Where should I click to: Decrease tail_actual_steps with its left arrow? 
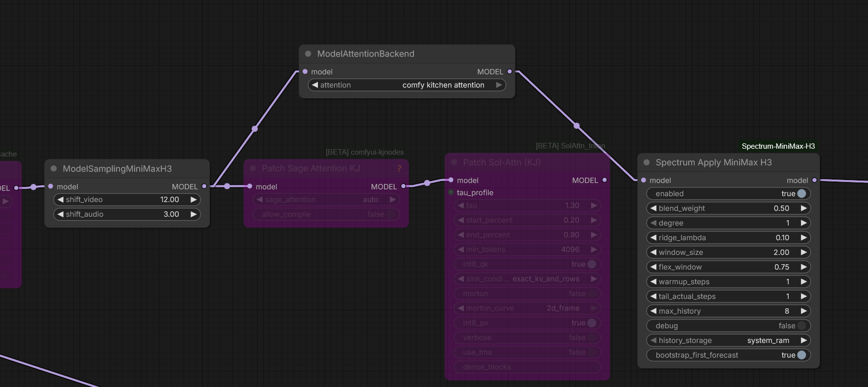pyautogui.click(x=653, y=296)
